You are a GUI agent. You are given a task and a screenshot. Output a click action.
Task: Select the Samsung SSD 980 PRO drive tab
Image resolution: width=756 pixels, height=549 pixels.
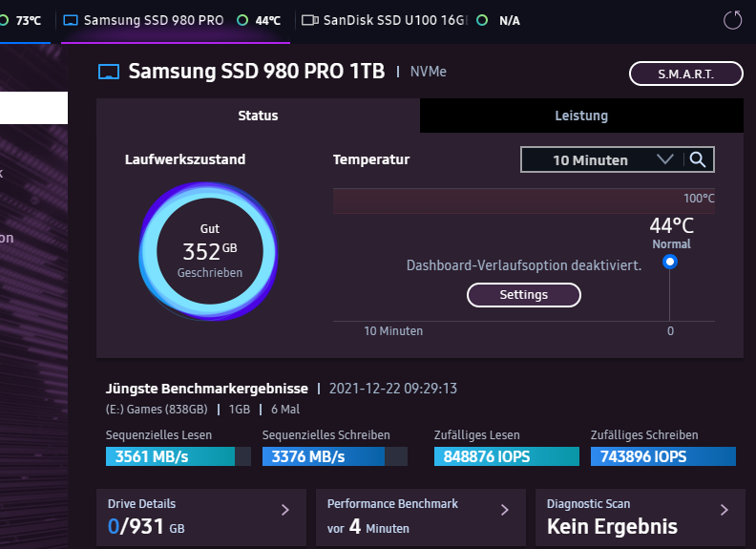(x=176, y=21)
